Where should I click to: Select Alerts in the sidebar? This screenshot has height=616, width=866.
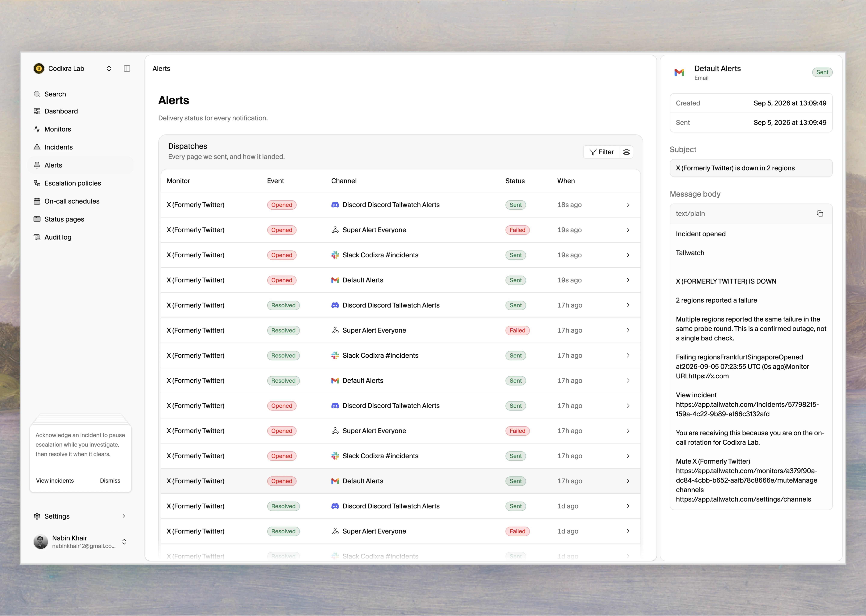80,165
